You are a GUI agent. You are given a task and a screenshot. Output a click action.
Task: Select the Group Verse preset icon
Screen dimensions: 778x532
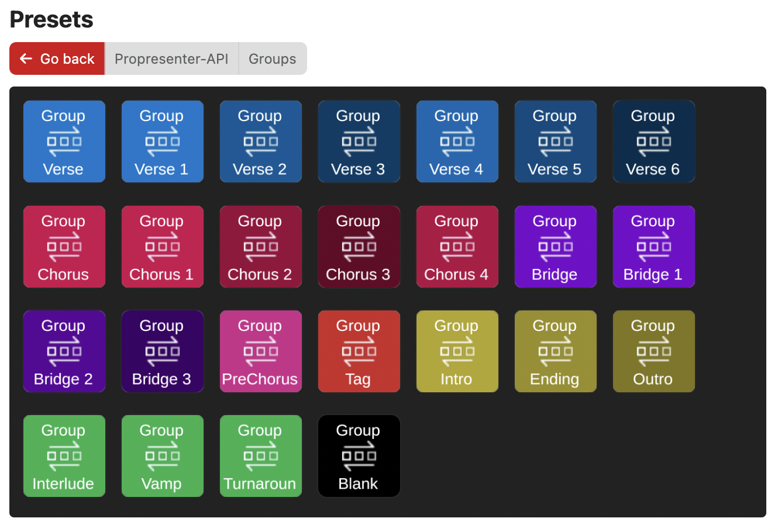(64, 141)
